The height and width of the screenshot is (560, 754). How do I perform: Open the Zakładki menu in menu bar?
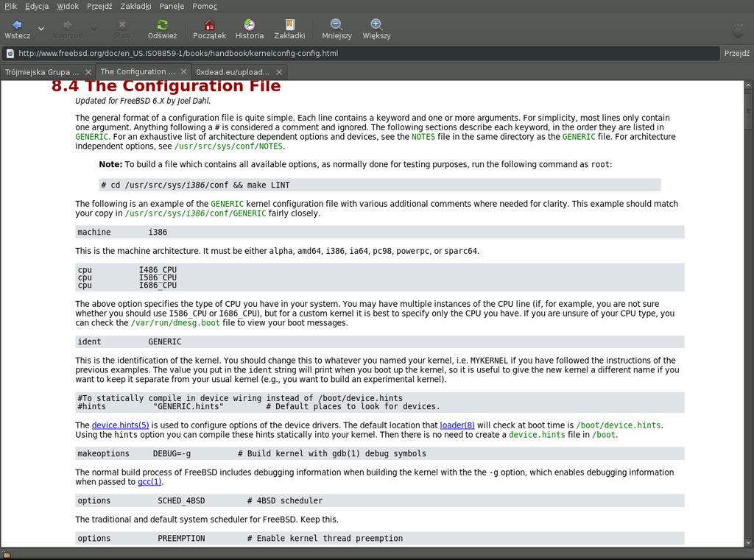tap(135, 6)
